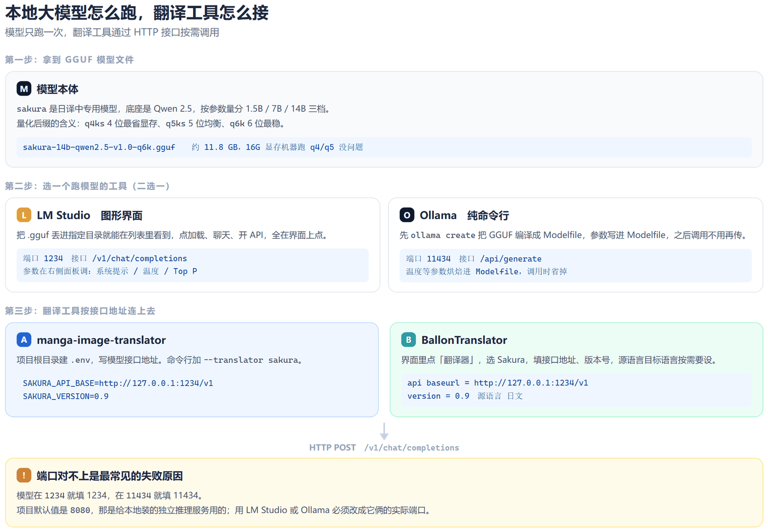Click the line about sakura 是日译中专用模型
Image resolution: width=768 pixels, height=532 pixels.
(175, 108)
